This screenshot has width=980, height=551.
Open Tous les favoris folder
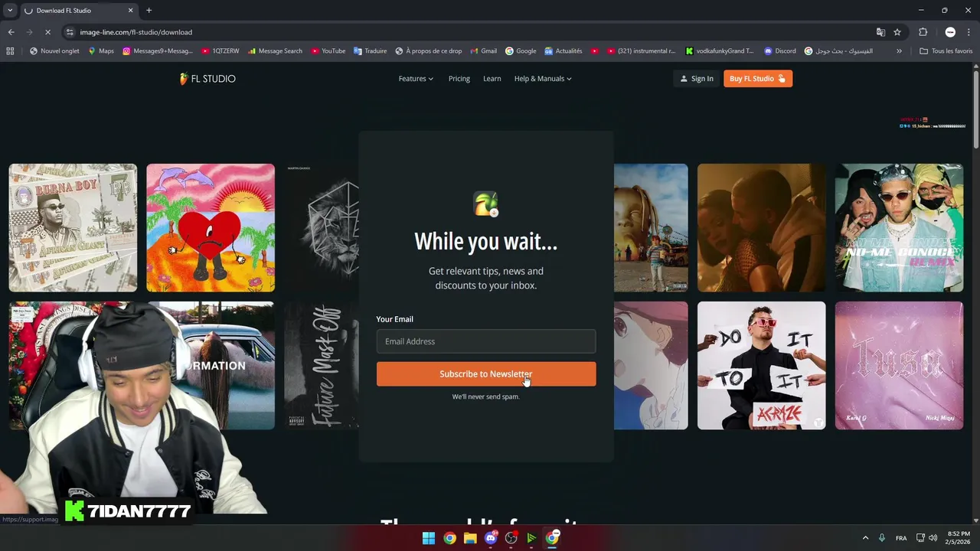(946, 51)
